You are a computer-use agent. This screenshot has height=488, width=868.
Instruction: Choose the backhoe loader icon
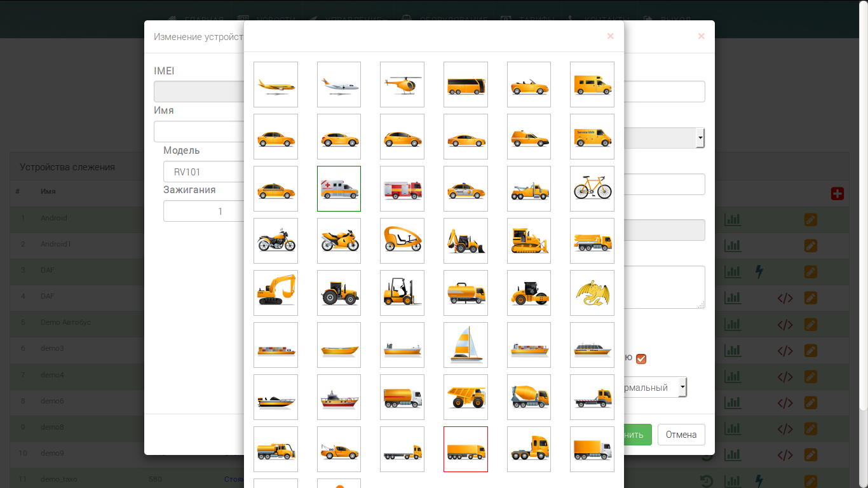[x=466, y=241]
